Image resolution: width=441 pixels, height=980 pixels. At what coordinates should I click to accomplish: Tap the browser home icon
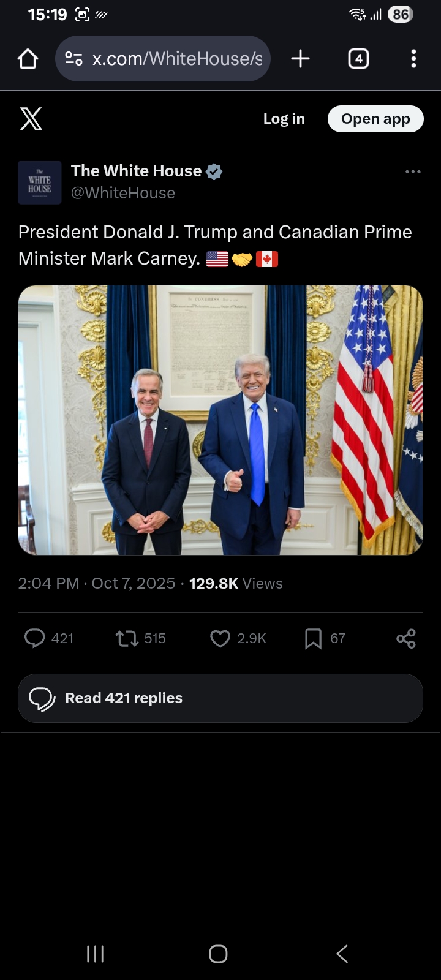pyautogui.click(x=28, y=59)
